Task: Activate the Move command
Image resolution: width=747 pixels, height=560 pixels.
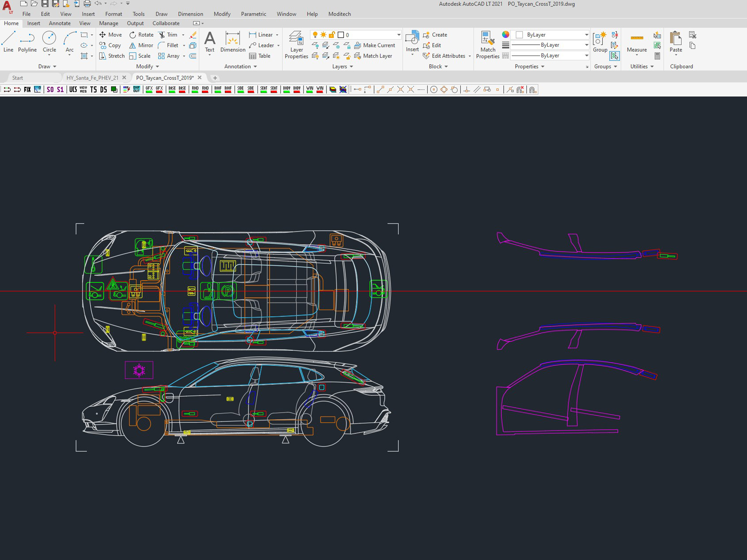Action: click(x=110, y=35)
